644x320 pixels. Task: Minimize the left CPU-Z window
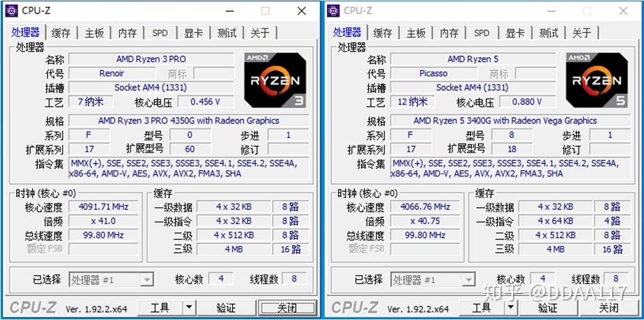229,11
